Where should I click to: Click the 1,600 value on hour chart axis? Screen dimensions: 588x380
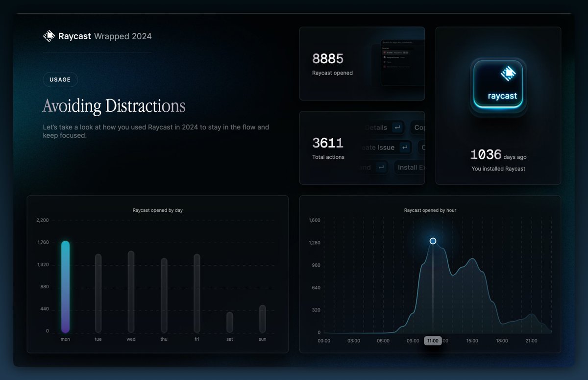pyautogui.click(x=314, y=220)
